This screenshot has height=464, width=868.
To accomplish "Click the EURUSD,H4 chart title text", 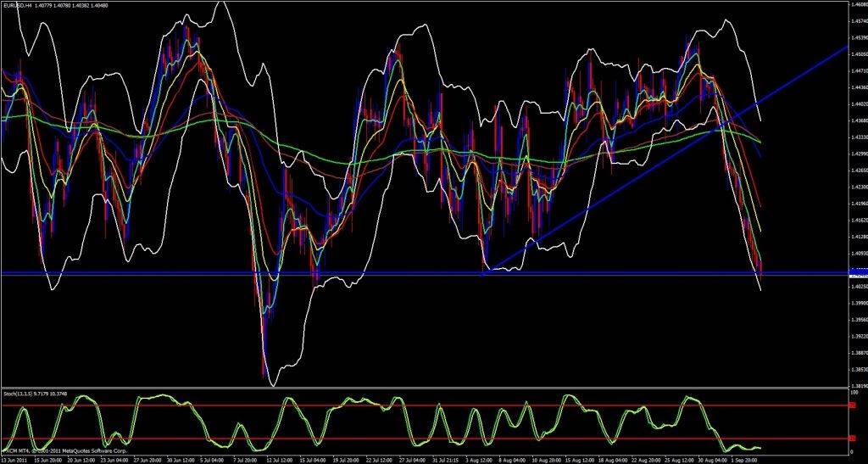I will coord(17,5).
